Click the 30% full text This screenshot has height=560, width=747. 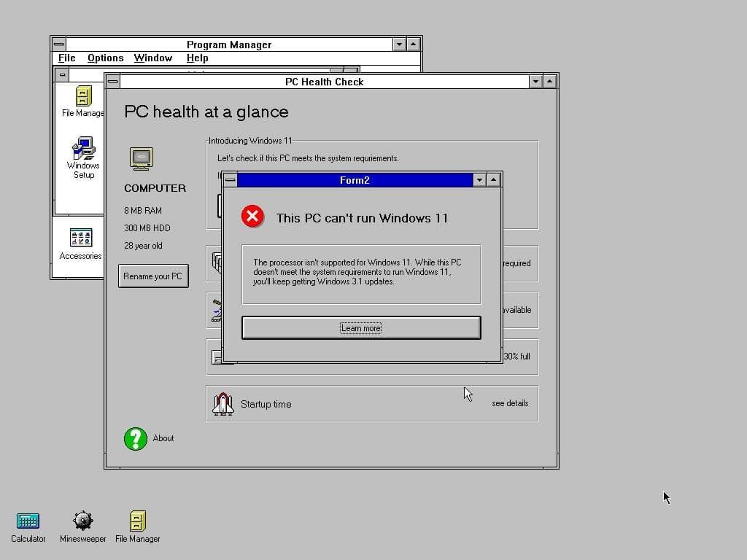(517, 356)
